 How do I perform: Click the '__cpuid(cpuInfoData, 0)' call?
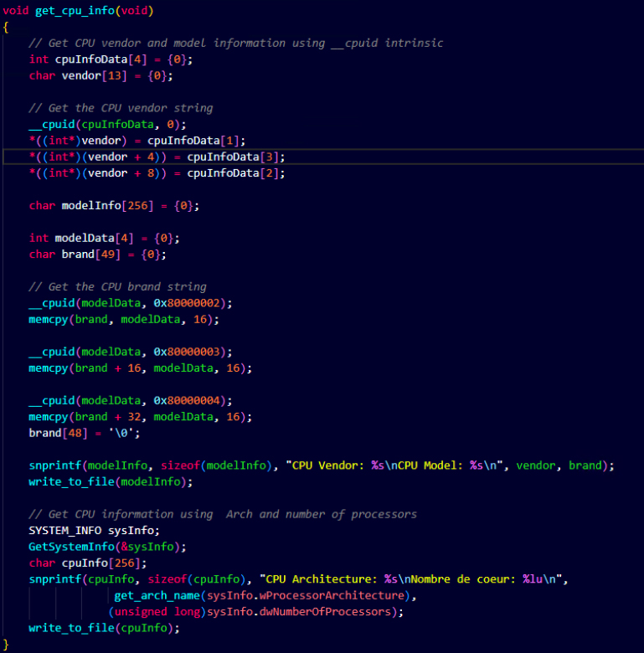pyautogui.click(x=107, y=125)
